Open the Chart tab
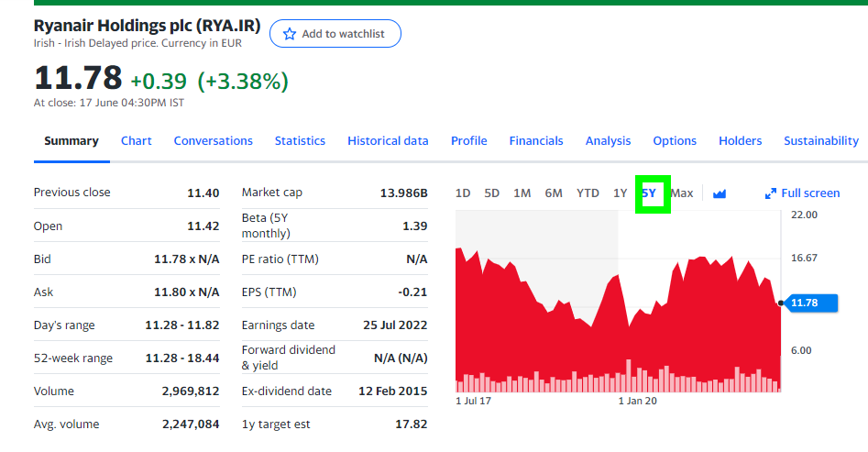868x452 pixels. pos(137,140)
